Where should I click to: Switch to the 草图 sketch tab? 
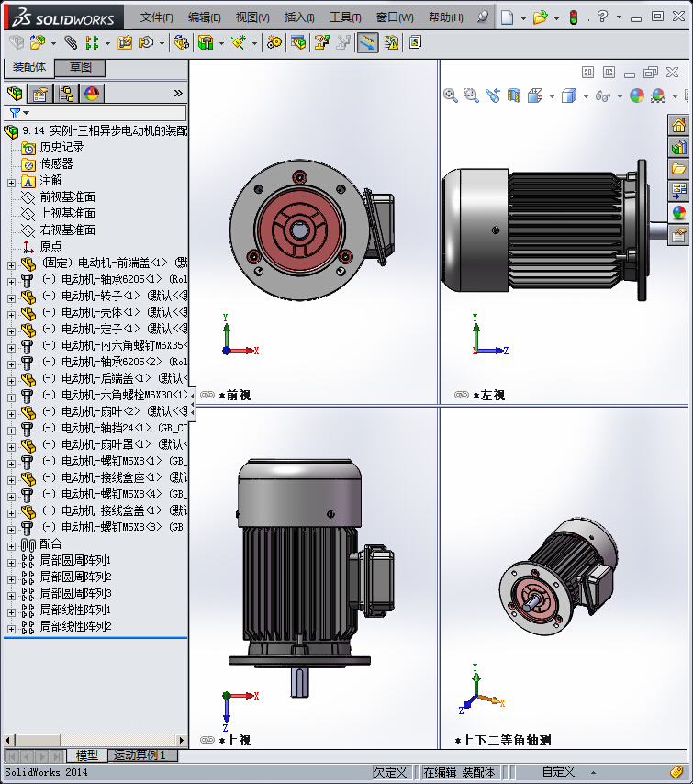click(x=80, y=67)
